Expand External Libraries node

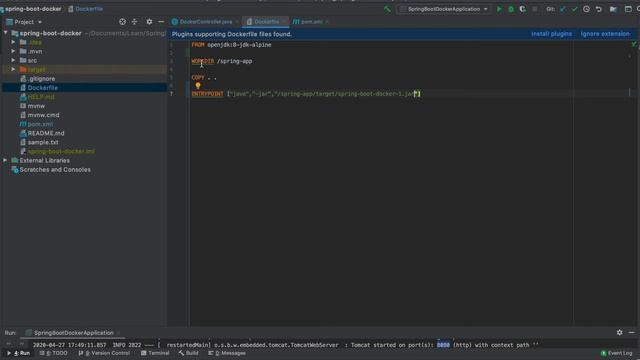pos(5,160)
